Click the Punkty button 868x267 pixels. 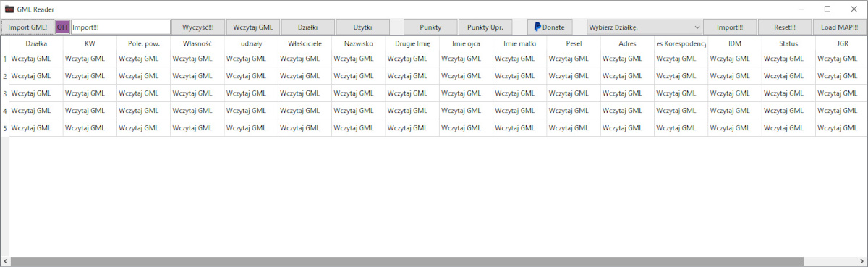click(430, 27)
